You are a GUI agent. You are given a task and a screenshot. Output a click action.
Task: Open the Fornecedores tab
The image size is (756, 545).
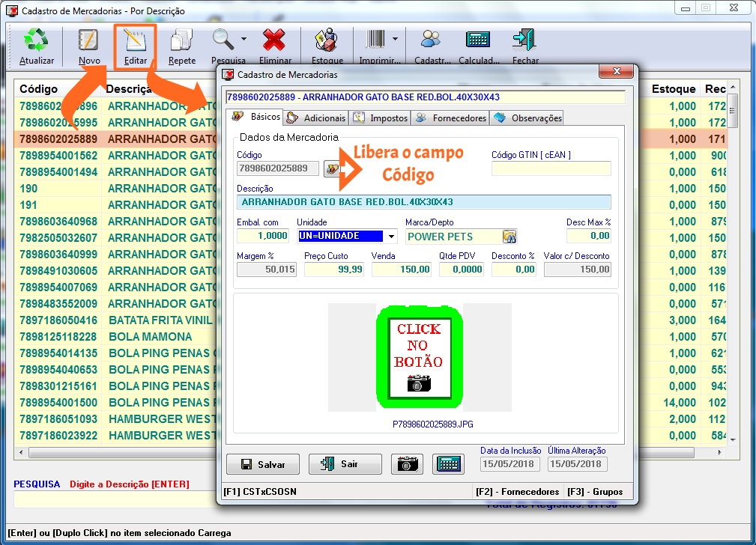450,118
